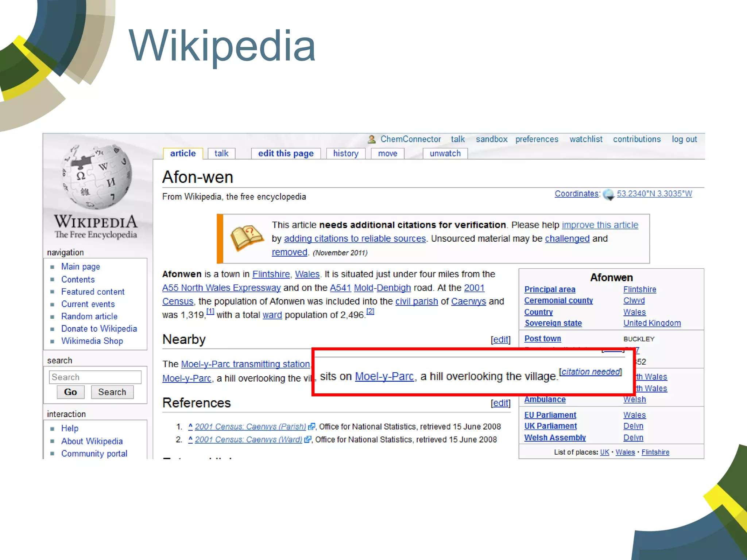
Task: Click footnote [2] superscript
Action: coord(370,311)
